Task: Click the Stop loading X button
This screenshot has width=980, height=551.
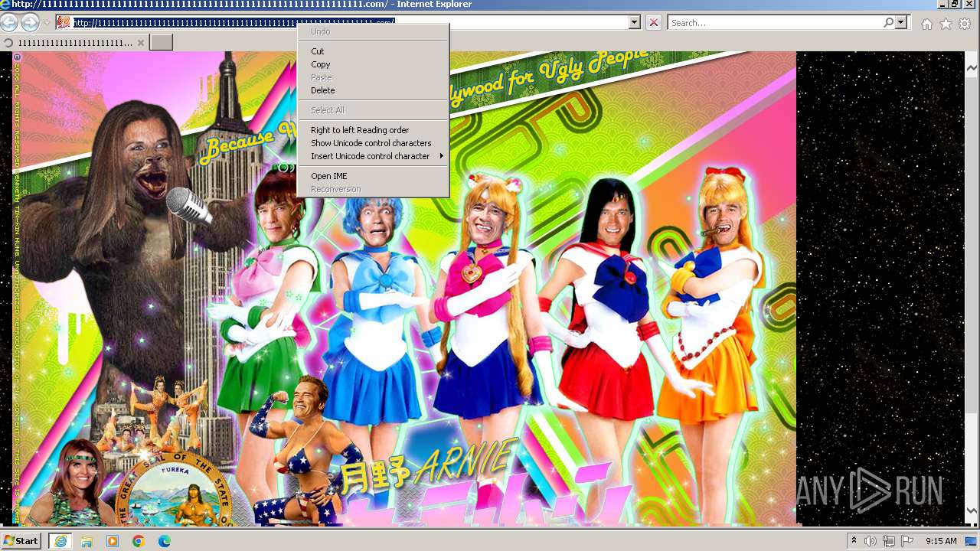Action: (x=653, y=23)
